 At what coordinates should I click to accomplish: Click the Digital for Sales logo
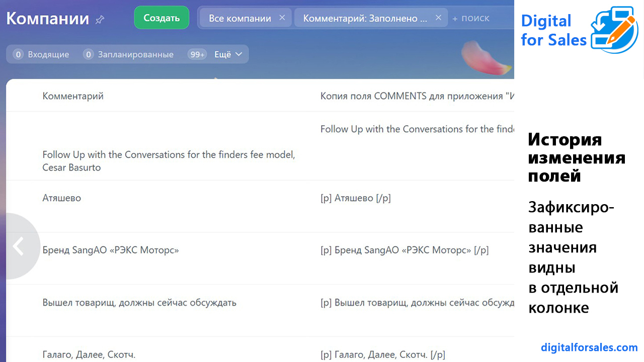[579, 29]
